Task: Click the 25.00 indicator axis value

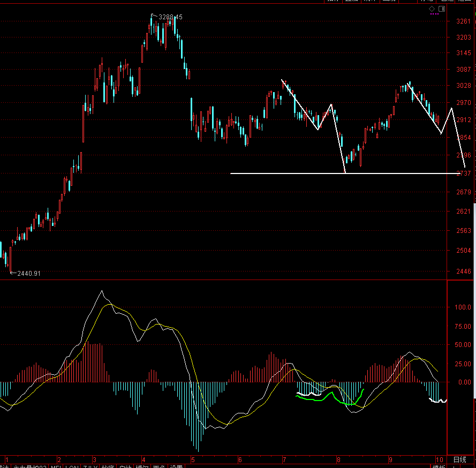Action: click(x=463, y=364)
